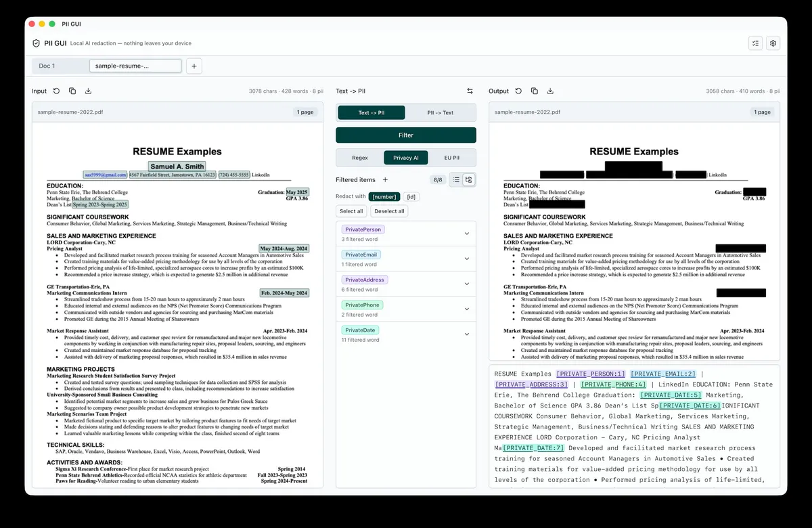Set redaction style to [number]
This screenshot has width=812, height=528.
click(x=384, y=196)
